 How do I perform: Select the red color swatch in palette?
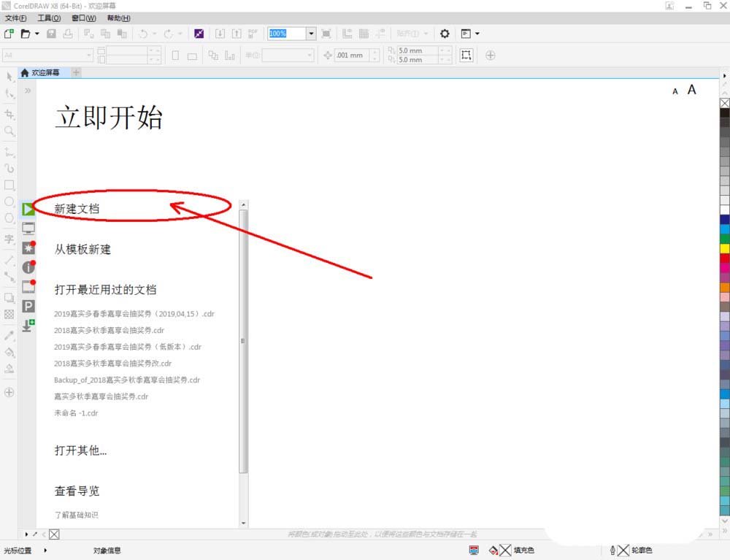724,258
